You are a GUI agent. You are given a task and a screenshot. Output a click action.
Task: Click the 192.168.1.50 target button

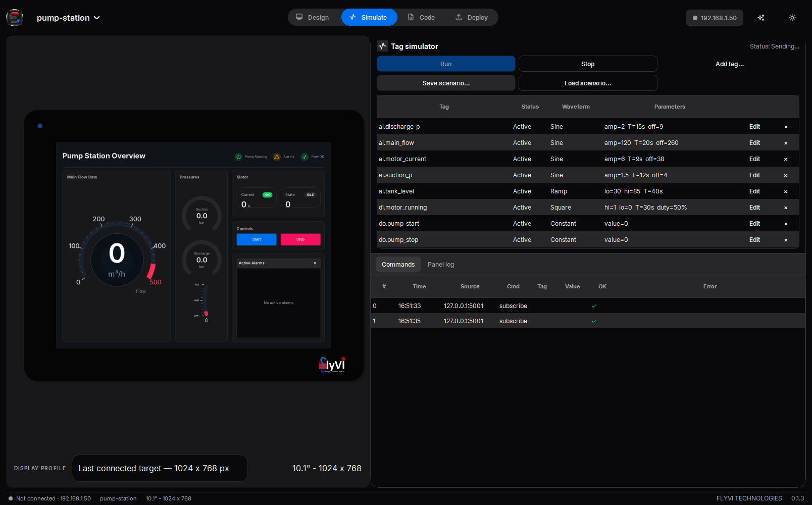tap(715, 18)
